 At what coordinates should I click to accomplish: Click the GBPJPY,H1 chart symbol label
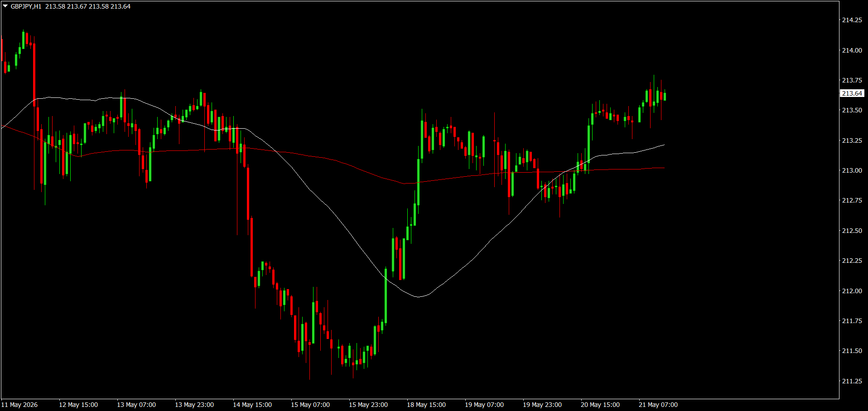26,6
